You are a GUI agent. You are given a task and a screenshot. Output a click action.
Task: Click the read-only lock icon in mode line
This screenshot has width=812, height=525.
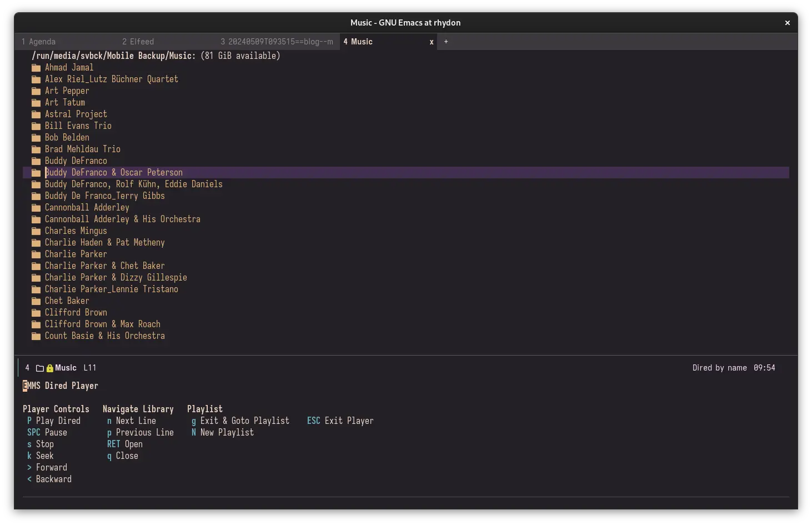click(50, 368)
